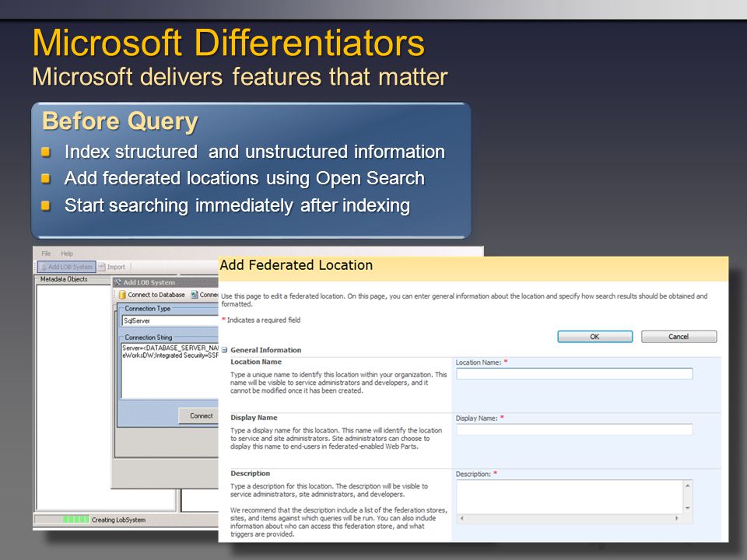Click the Metadata Objects panel label
747x560 pixels.
pyautogui.click(x=64, y=279)
